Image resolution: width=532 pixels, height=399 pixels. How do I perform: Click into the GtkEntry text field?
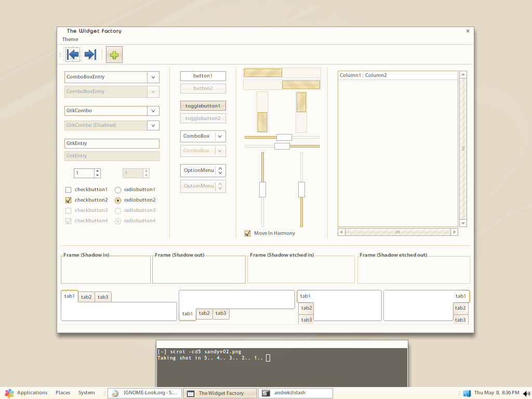coord(112,143)
